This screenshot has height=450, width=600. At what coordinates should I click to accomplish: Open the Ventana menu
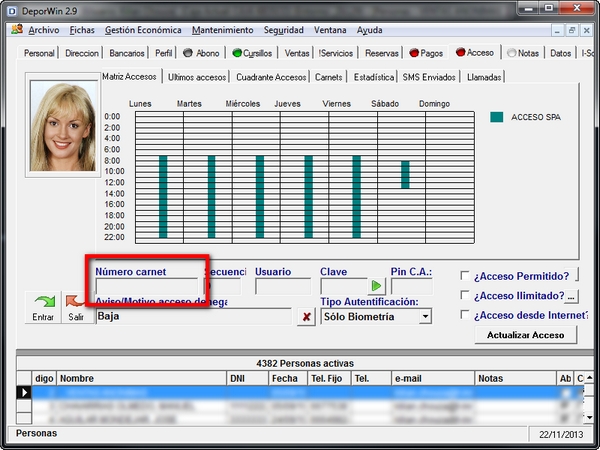(330, 30)
